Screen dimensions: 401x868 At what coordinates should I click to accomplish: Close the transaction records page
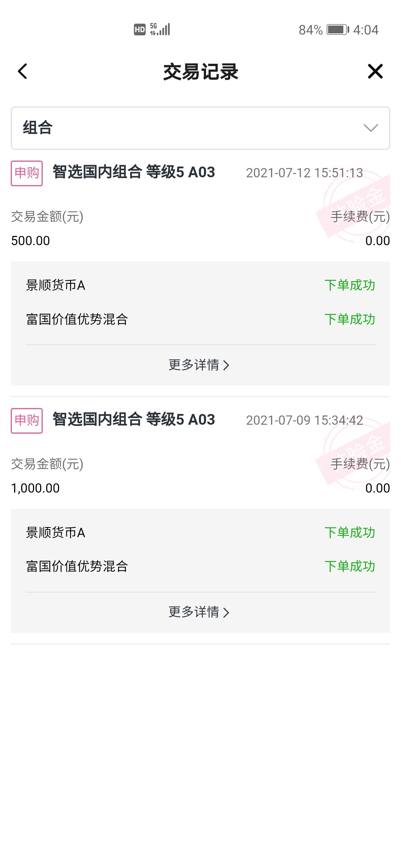375,71
